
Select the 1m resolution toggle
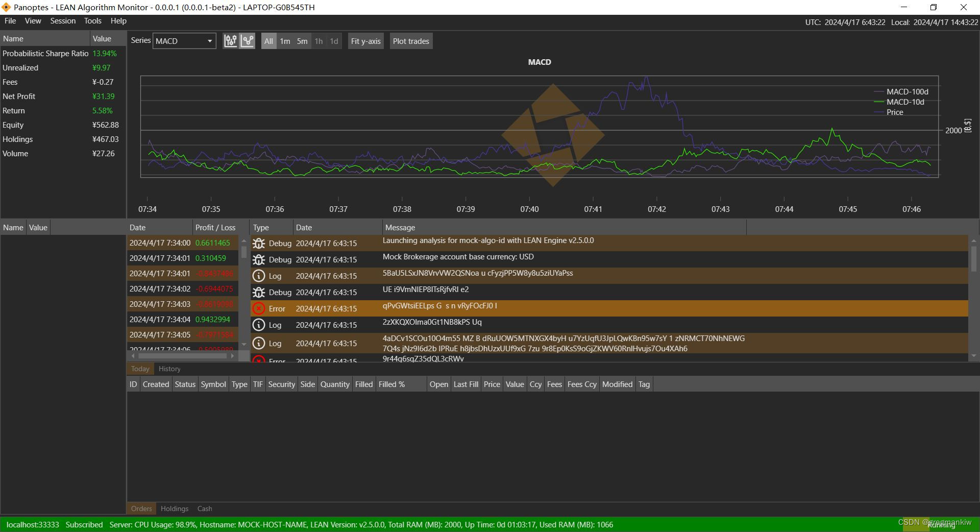point(285,41)
